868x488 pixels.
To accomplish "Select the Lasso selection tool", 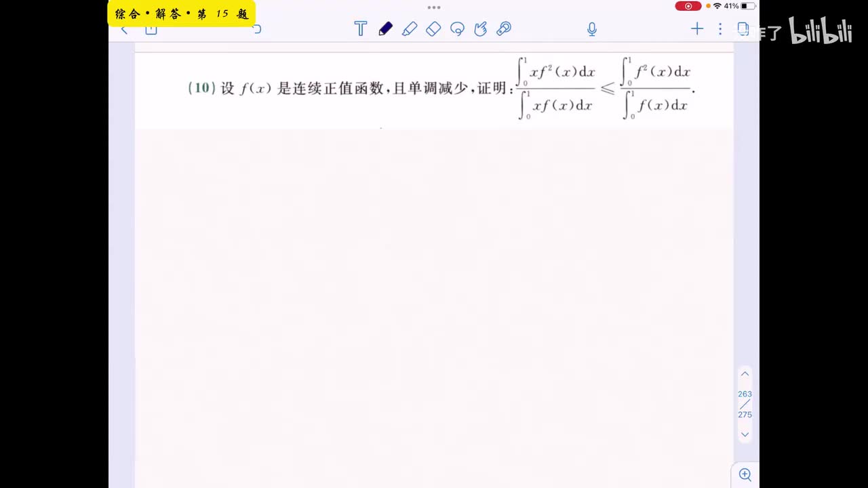I will pyautogui.click(x=457, y=28).
